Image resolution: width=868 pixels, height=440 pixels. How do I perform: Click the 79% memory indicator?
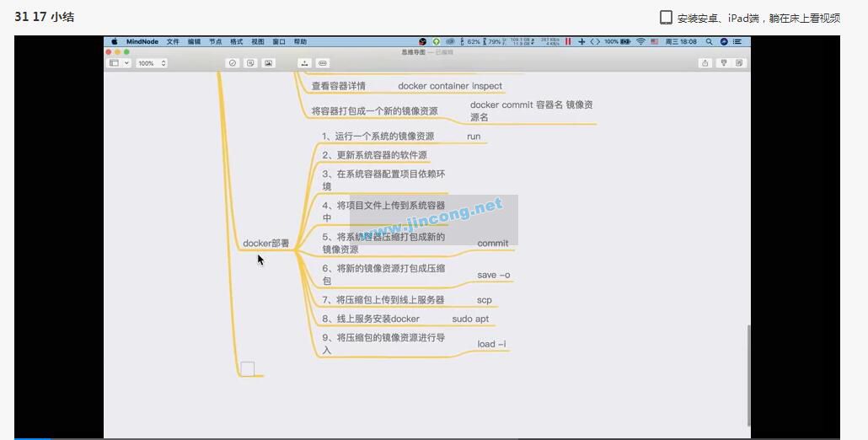tap(491, 41)
